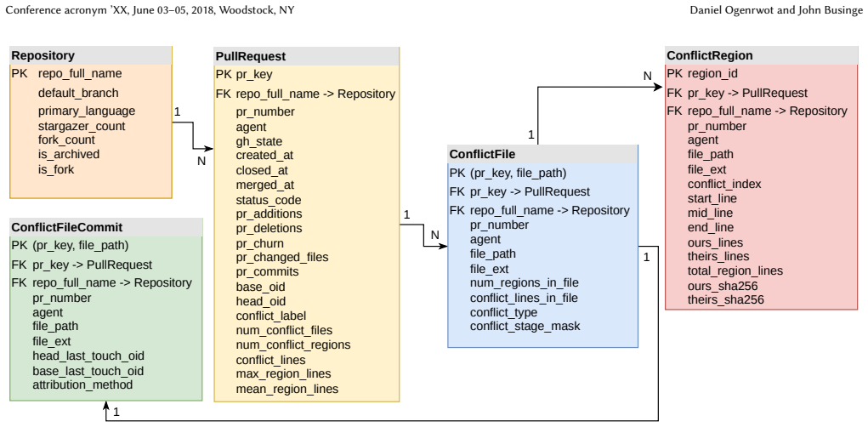Click the pr_commits field
The image size is (868, 427).
[x=268, y=272]
